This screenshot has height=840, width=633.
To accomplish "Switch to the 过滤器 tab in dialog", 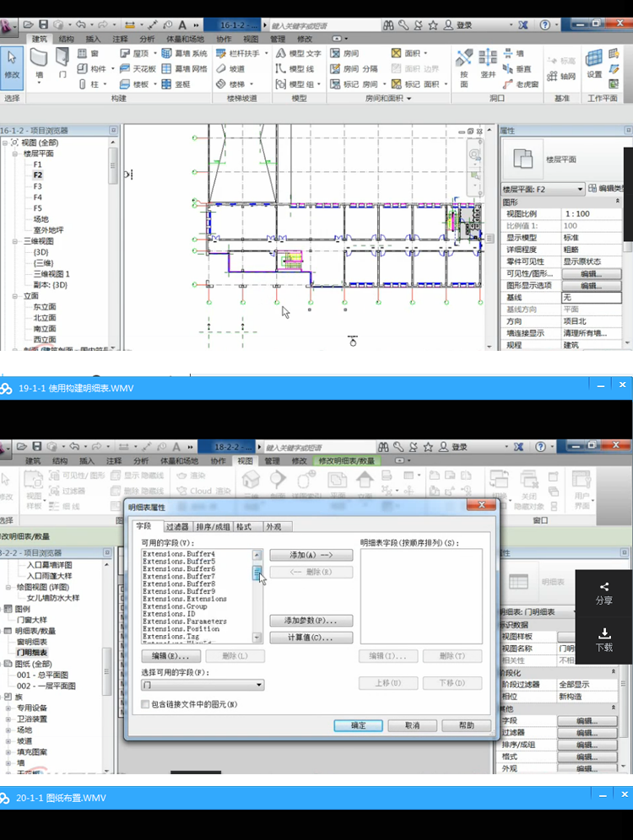I will (177, 526).
